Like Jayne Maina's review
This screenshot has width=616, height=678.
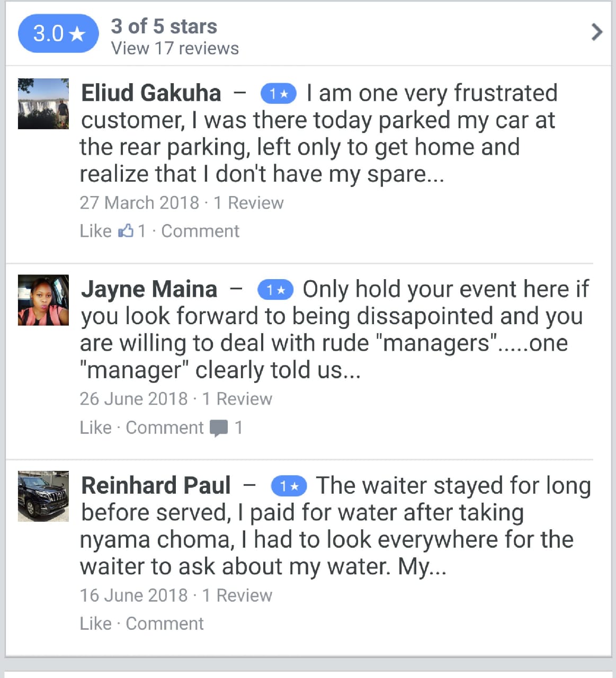pyautogui.click(x=95, y=427)
